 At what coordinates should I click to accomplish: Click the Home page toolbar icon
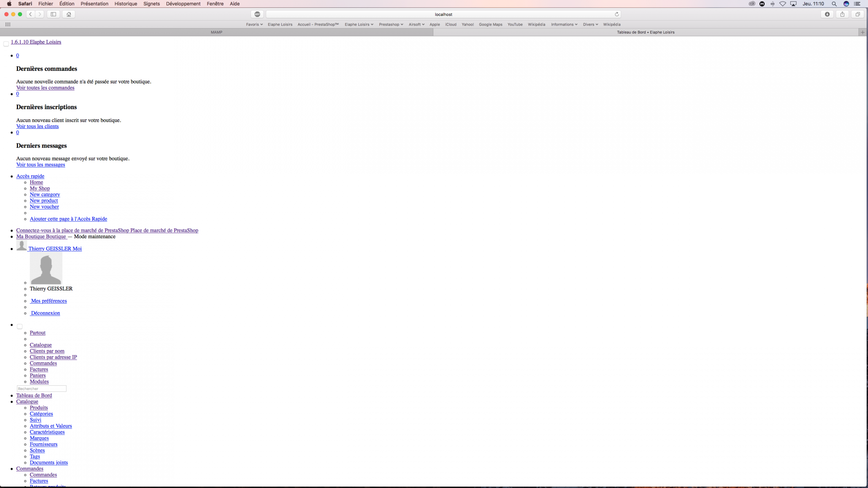(68, 14)
